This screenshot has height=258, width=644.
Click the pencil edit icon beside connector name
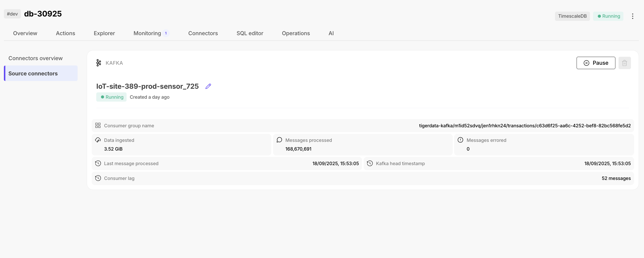tap(208, 86)
